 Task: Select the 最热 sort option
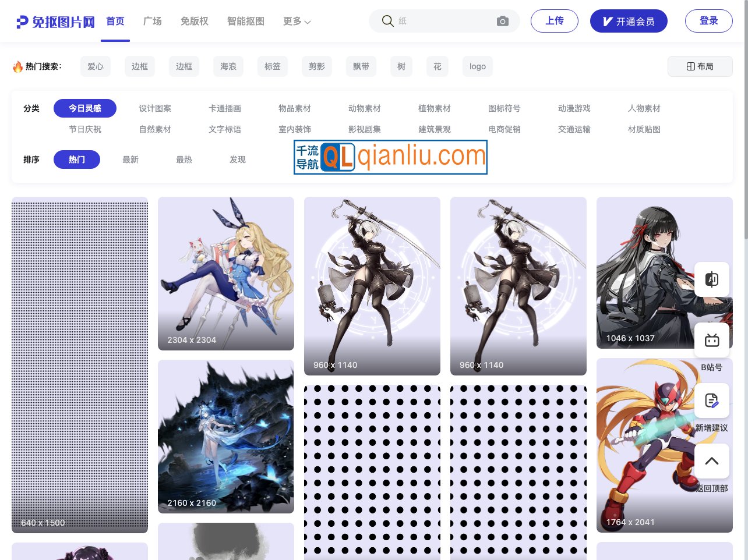coord(184,160)
